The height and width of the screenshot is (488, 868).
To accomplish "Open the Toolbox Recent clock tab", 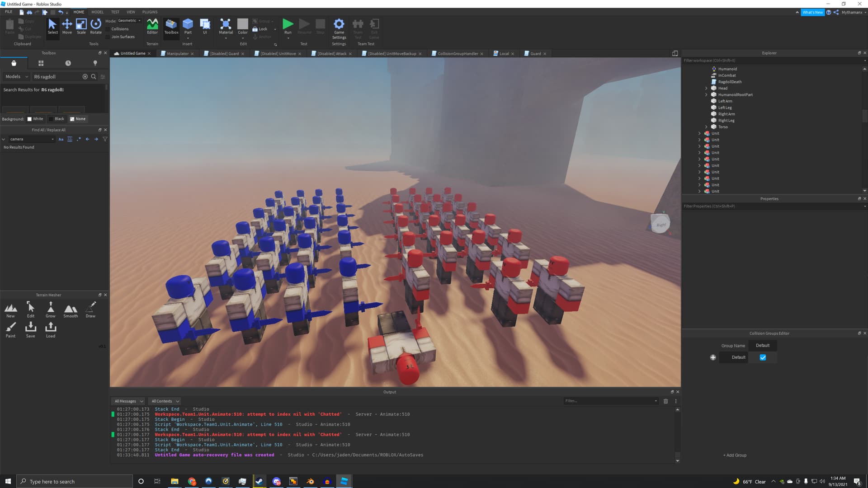I will pos(68,63).
